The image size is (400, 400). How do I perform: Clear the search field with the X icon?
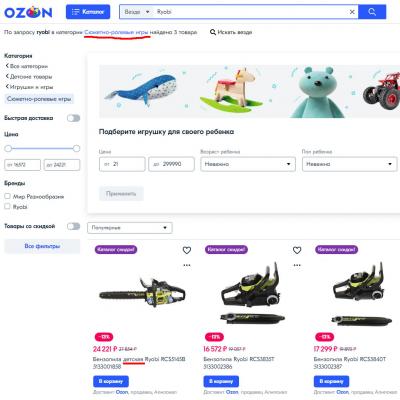click(x=352, y=12)
